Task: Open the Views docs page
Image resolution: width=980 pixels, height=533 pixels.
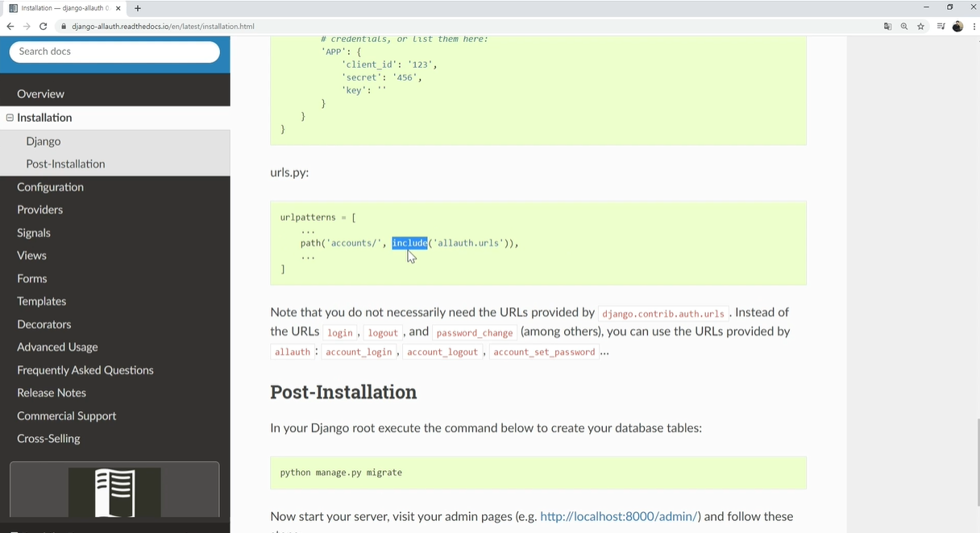Action: point(31,255)
